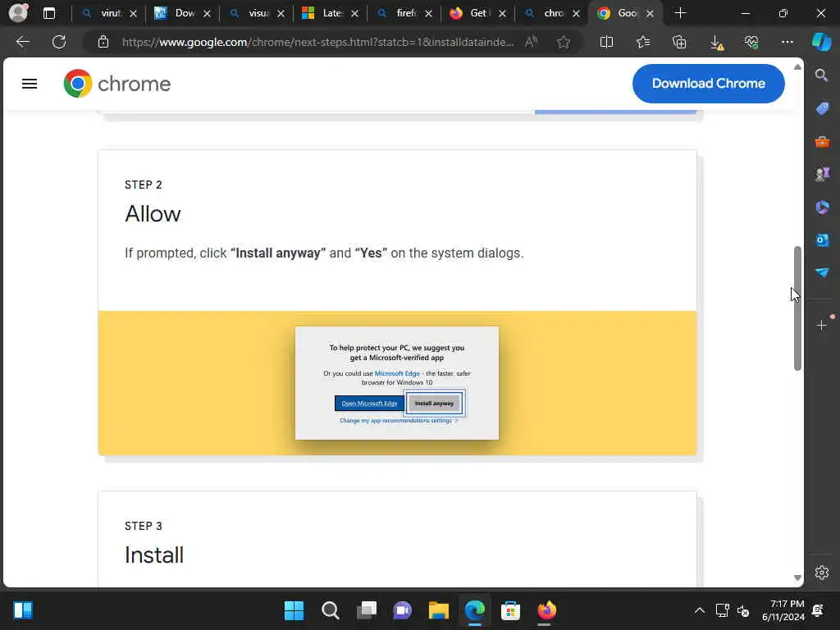
Task: Click Open Microsoft Edge in dialog image
Action: (369, 404)
